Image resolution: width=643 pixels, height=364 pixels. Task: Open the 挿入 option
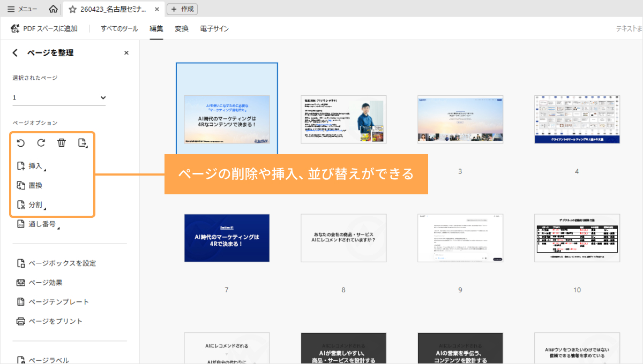coord(32,166)
